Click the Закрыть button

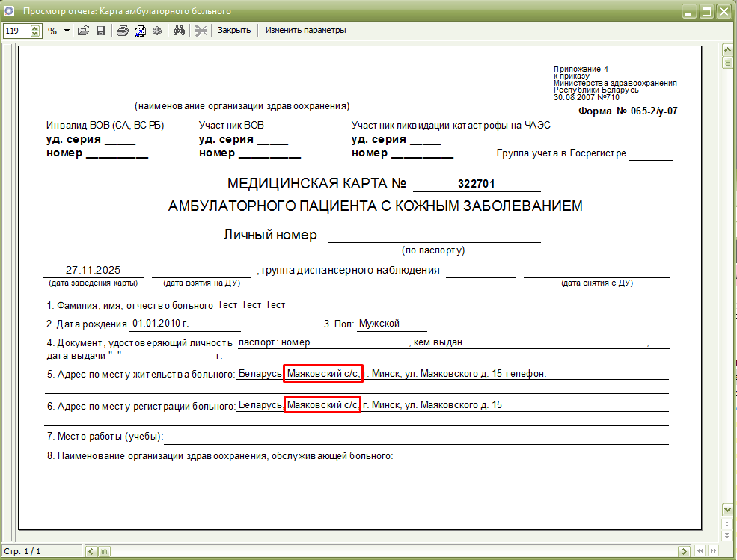(233, 31)
